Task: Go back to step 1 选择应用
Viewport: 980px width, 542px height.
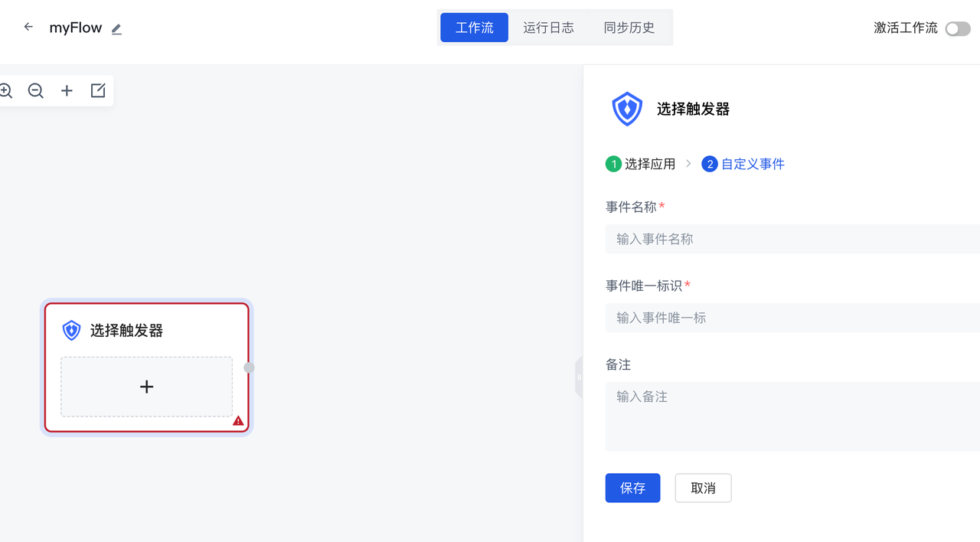Action: 641,164
